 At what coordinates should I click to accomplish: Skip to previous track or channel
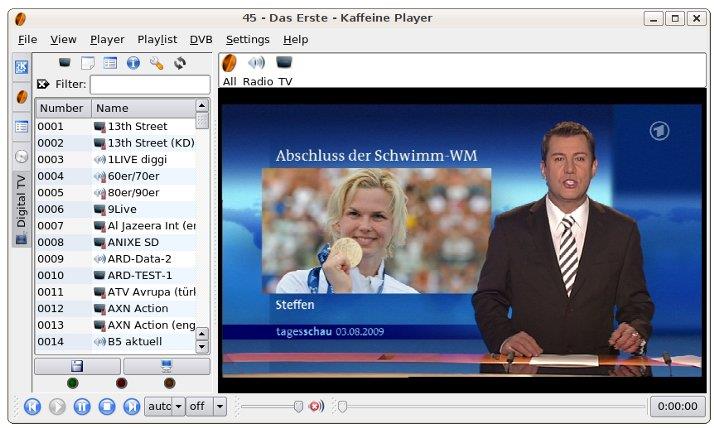[32, 406]
